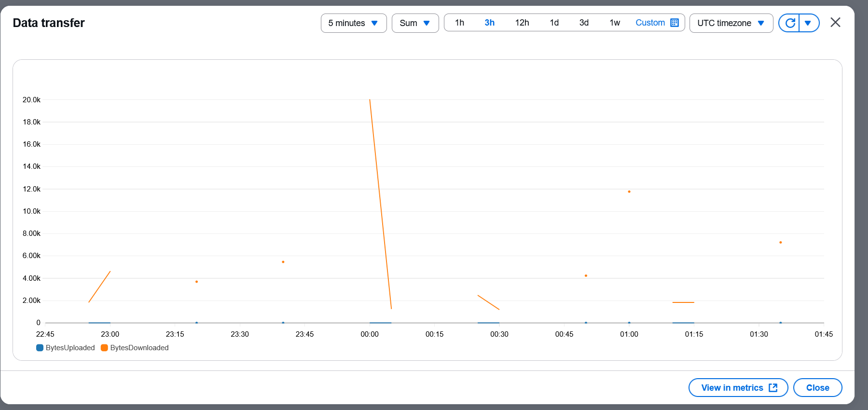Open the Custom time range picker
This screenshot has width=868, height=410.
click(650, 23)
